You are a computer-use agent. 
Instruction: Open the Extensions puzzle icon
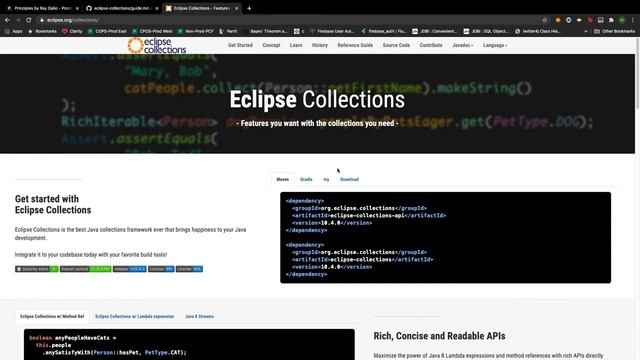(x=611, y=20)
